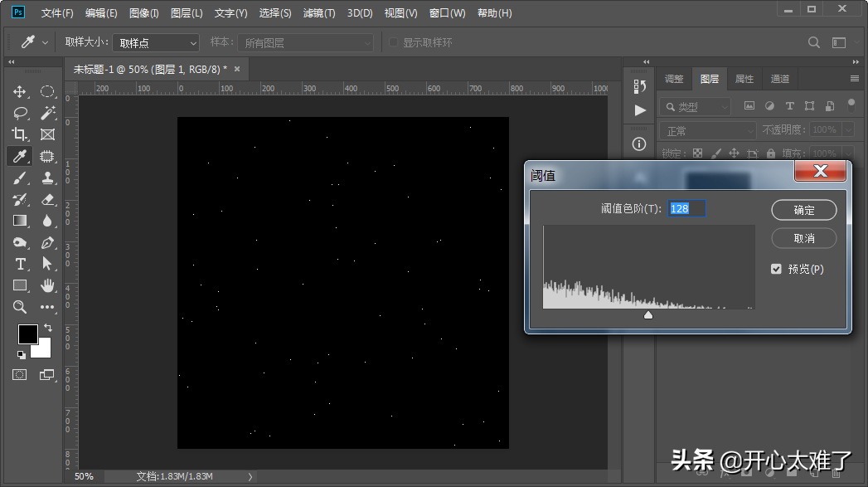Viewport: 868px width, 487px height.
Task: Select the History Brush tool
Action: [x=19, y=199]
